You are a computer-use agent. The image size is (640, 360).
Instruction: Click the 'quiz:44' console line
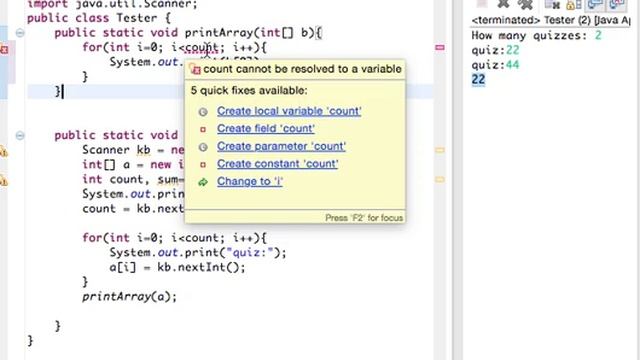tap(496, 65)
